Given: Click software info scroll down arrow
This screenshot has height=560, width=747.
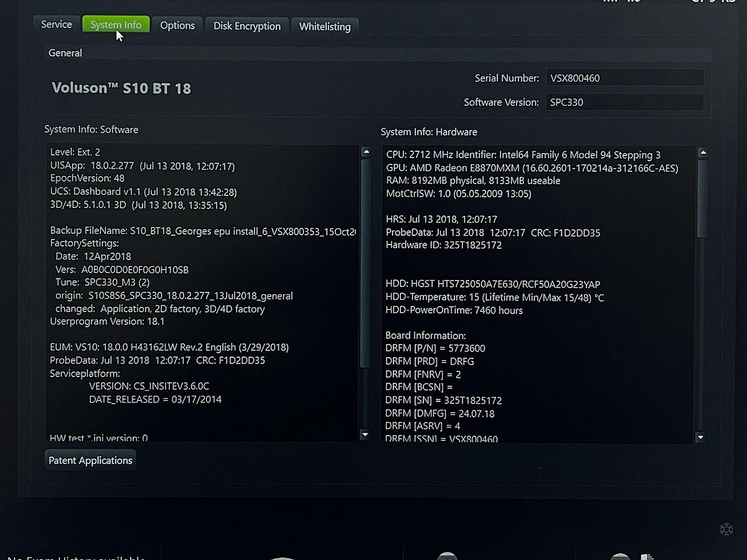Looking at the screenshot, I should [x=365, y=435].
